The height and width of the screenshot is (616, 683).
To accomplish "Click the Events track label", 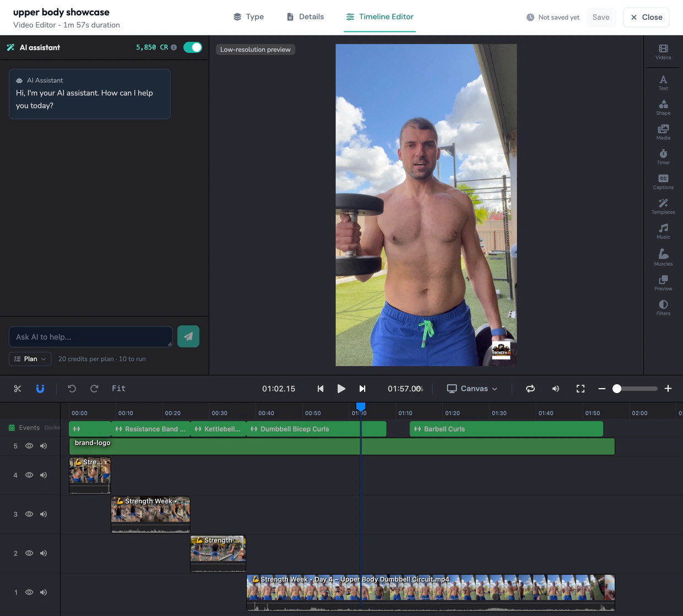I will 29,428.
